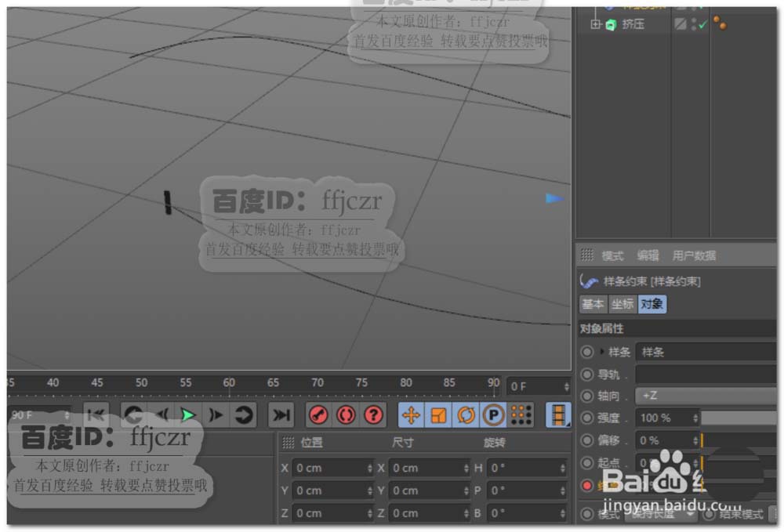The image size is (784, 532).
Task: Go to previous keyframe button
Action: coord(134,414)
